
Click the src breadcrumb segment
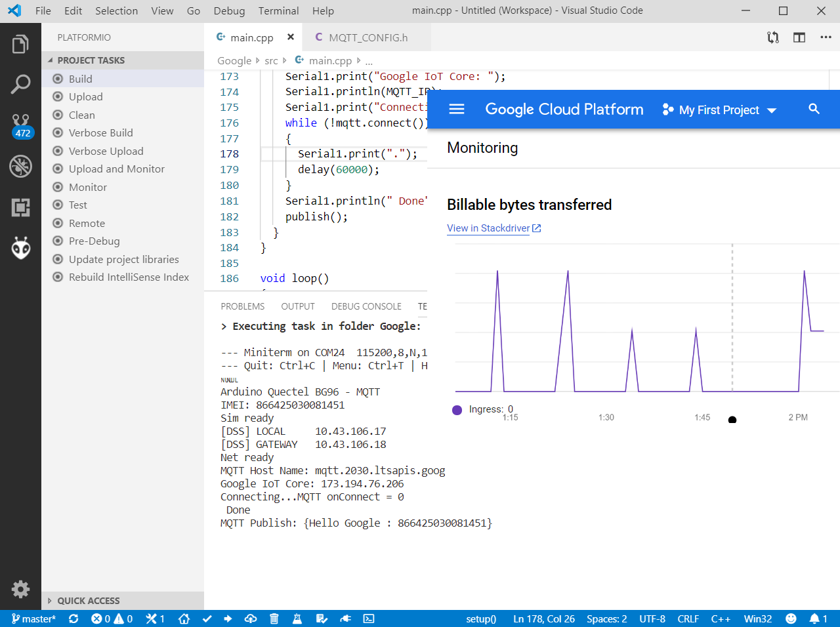pyautogui.click(x=271, y=61)
